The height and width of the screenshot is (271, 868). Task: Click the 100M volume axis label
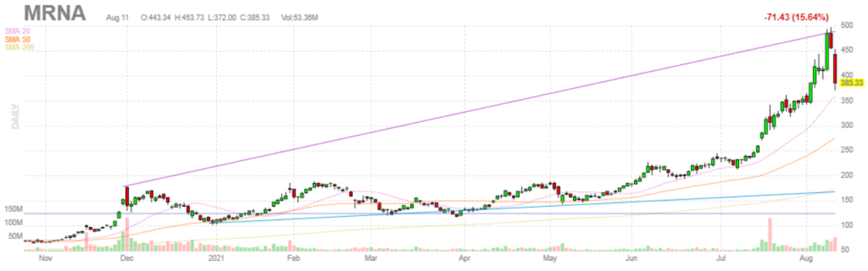point(14,223)
